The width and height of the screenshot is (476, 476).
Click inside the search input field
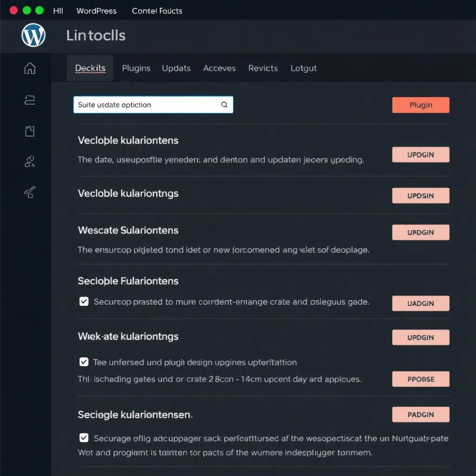139,105
